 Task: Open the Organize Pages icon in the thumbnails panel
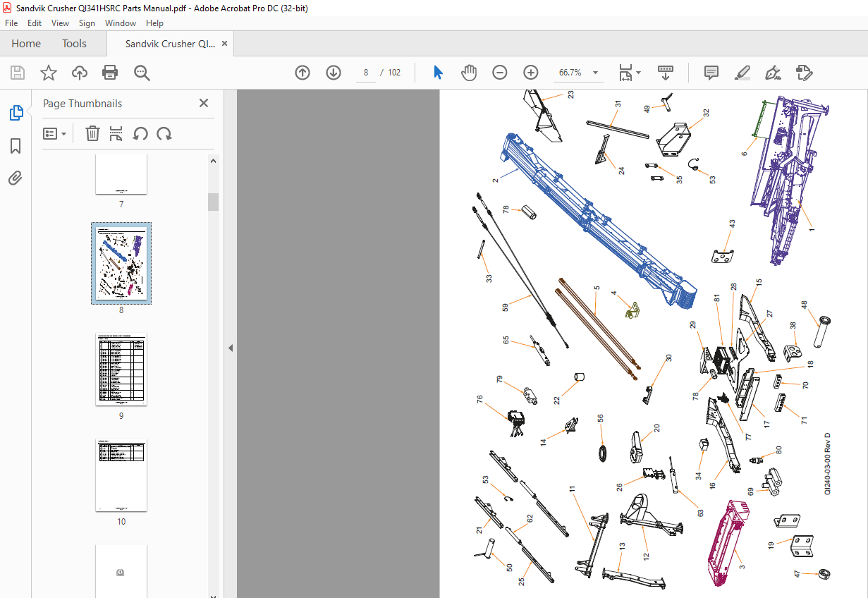[116, 133]
